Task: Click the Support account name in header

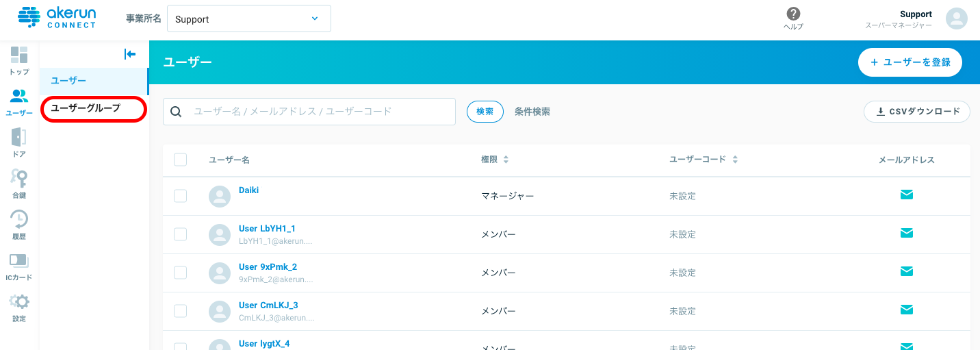Action: pos(916,14)
